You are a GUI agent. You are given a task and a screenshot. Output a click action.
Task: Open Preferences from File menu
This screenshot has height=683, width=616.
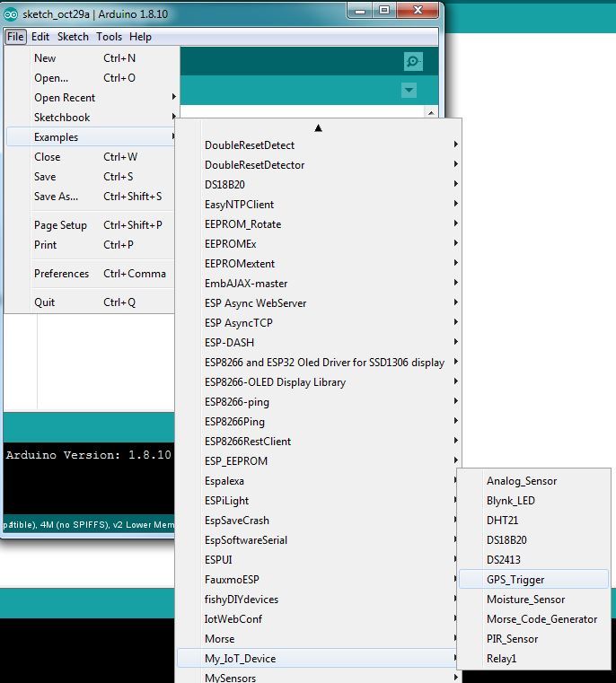(90, 274)
